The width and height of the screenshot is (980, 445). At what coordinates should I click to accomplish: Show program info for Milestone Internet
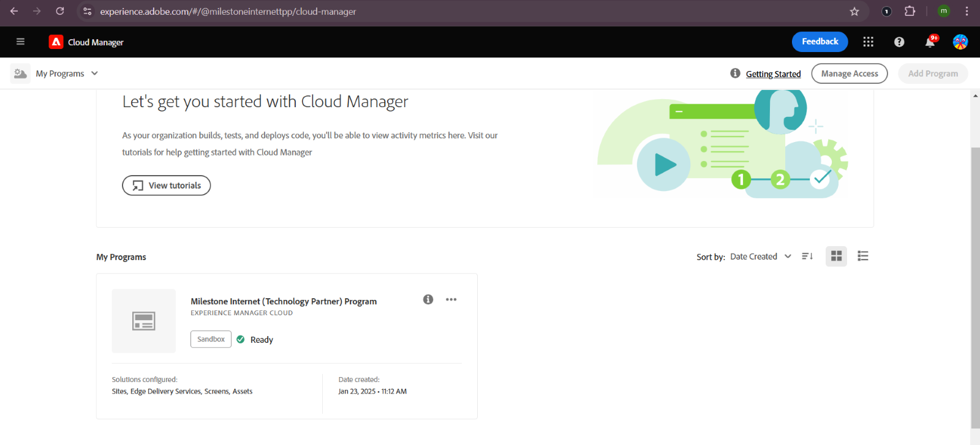coord(428,299)
